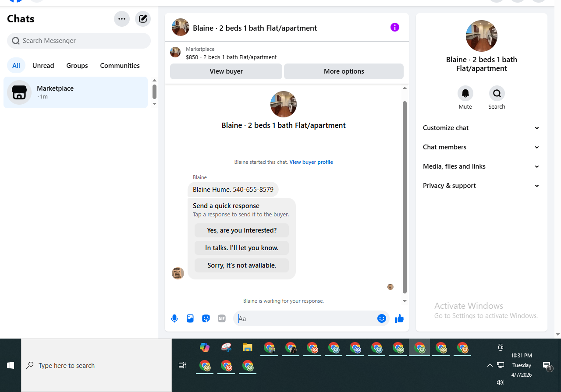Choose a sticker from the sticker icon
561x392 pixels.
(x=206, y=318)
